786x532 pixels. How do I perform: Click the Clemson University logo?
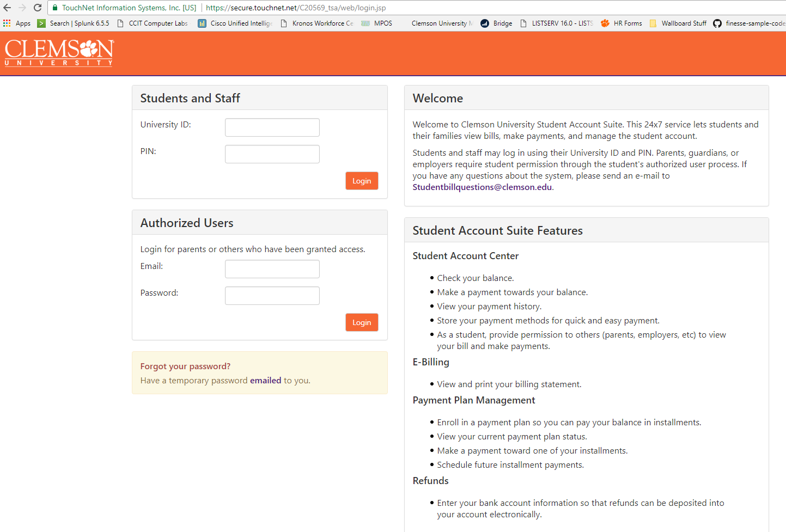tap(59, 53)
